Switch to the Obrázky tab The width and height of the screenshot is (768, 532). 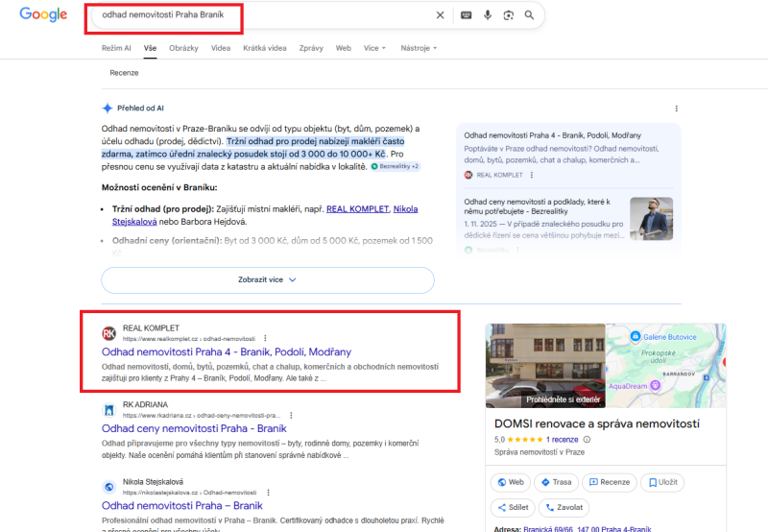(183, 47)
